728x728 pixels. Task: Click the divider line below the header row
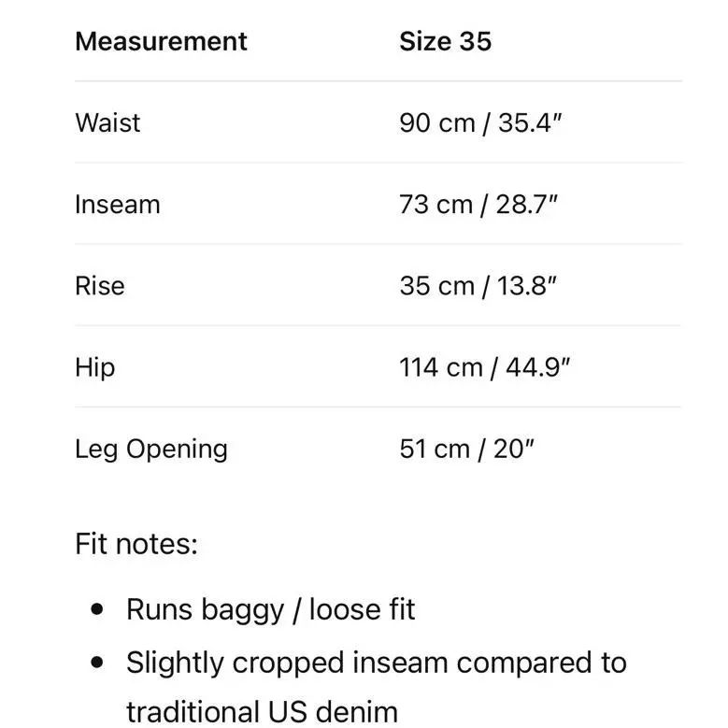pos(378,81)
